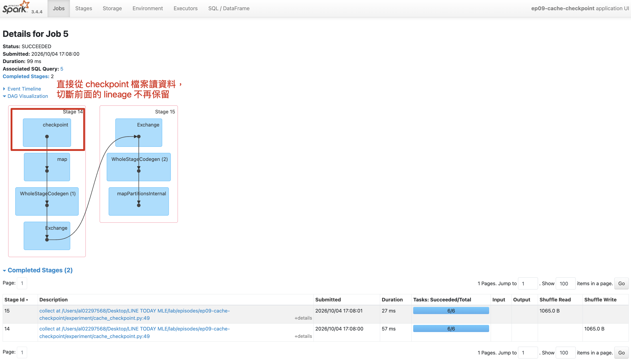Click the mapPartitionsInternal node
631x364 pixels.
click(x=139, y=201)
